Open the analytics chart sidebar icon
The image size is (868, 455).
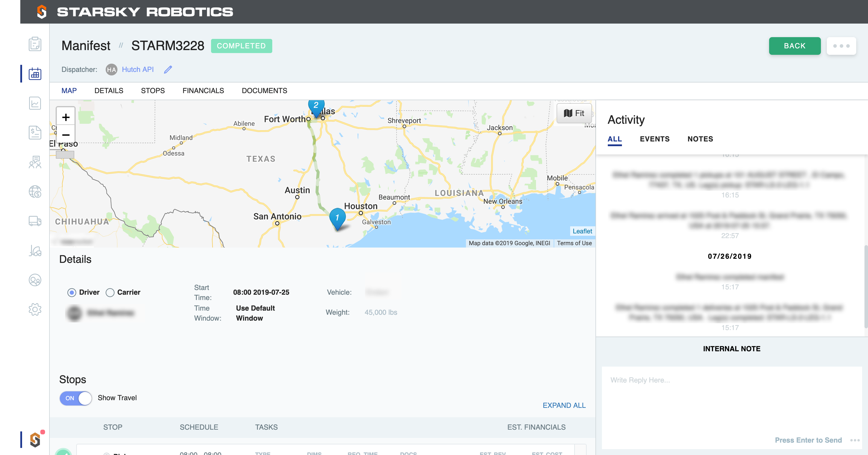click(35, 103)
